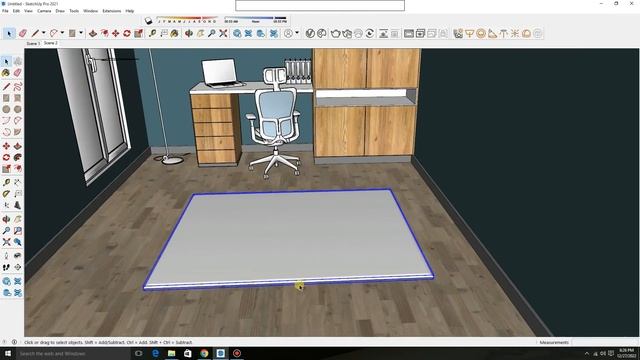Open the Camera menu
Screen dimensions: 640x360
[x=44, y=11]
